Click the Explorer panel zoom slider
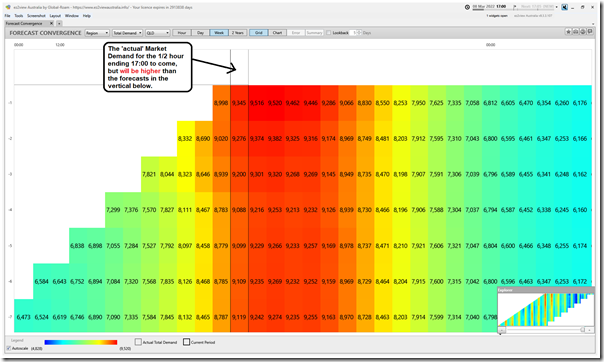 [545, 330]
